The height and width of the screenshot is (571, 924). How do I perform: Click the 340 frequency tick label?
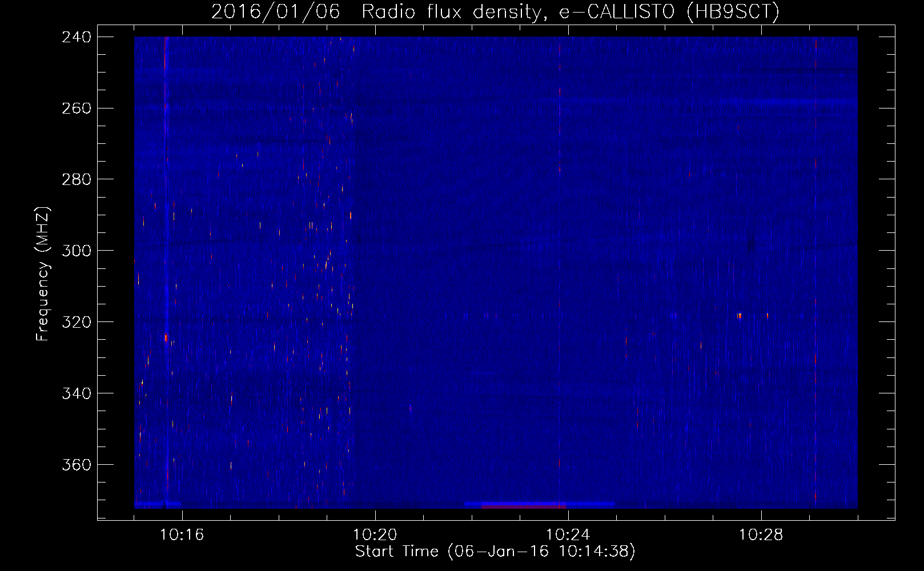tap(77, 394)
